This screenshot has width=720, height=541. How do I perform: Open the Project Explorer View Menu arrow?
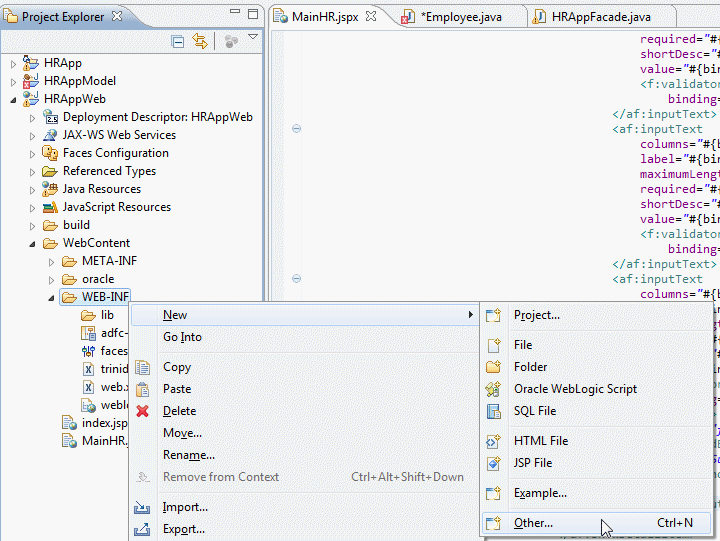(253, 37)
